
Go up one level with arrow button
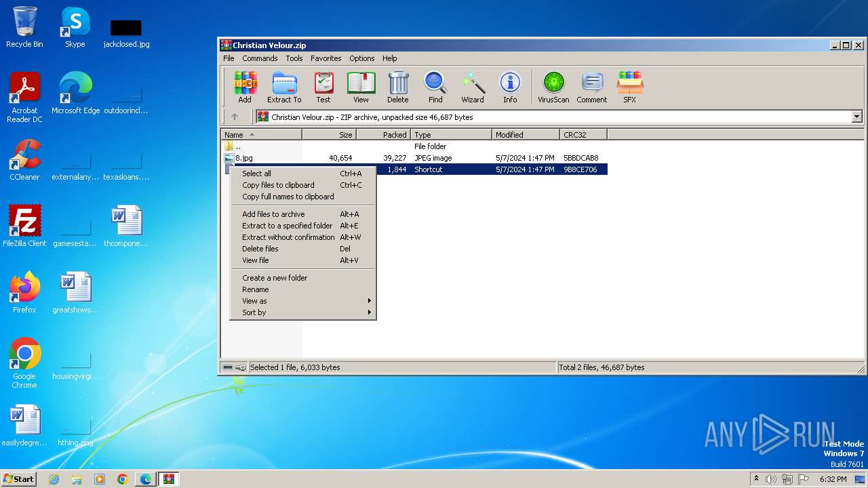point(235,117)
